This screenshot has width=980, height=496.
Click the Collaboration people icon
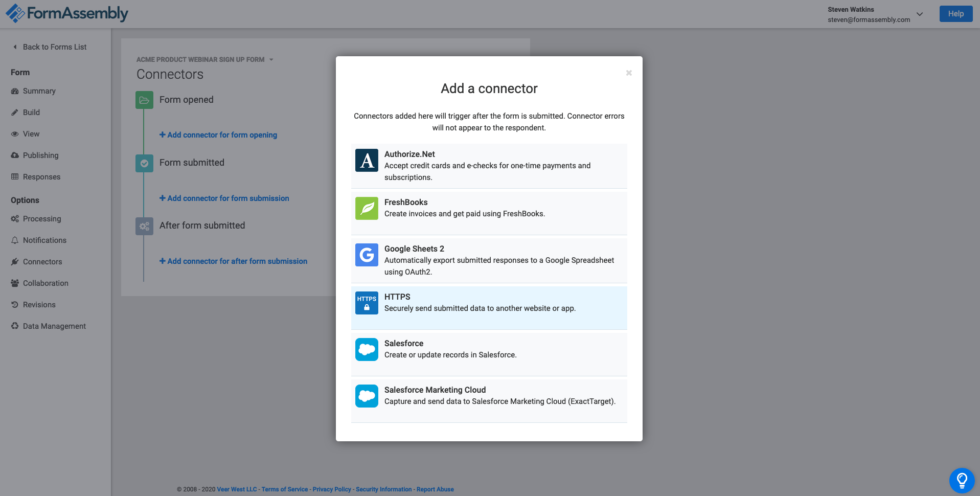click(x=15, y=283)
